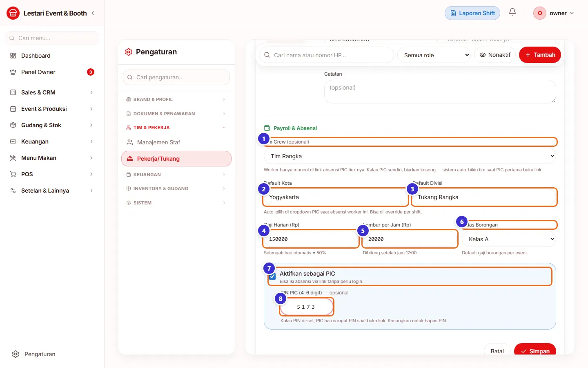588x368 pixels.
Task: Click the Lestari Event & Booth store logo
Action: pyautogui.click(x=13, y=13)
